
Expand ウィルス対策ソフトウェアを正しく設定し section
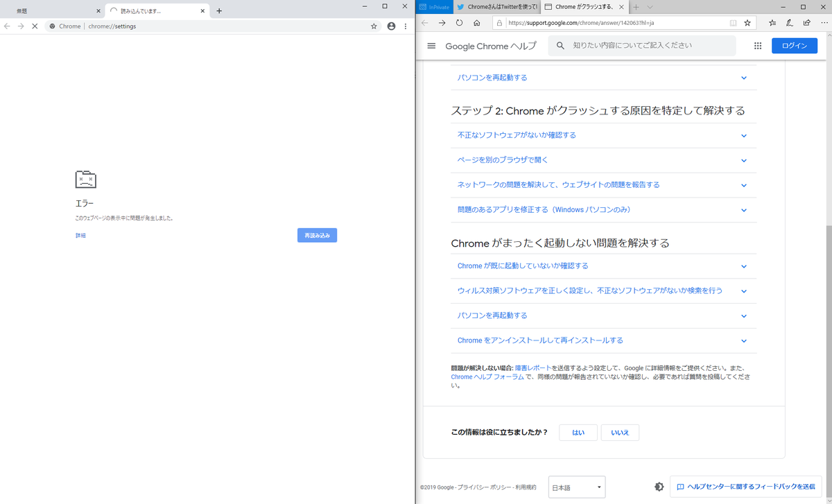coord(603,291)
